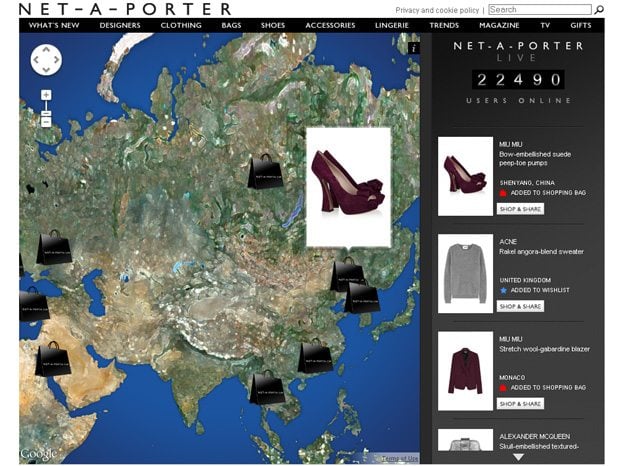Click the shopping bag marker over India

(x=268, y=387)
